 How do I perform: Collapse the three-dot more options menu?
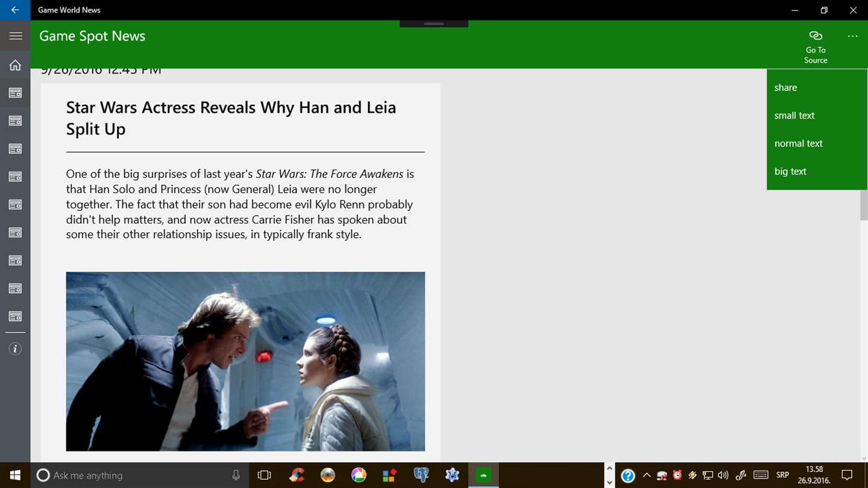pyautogui.click(x=852, y=36)
